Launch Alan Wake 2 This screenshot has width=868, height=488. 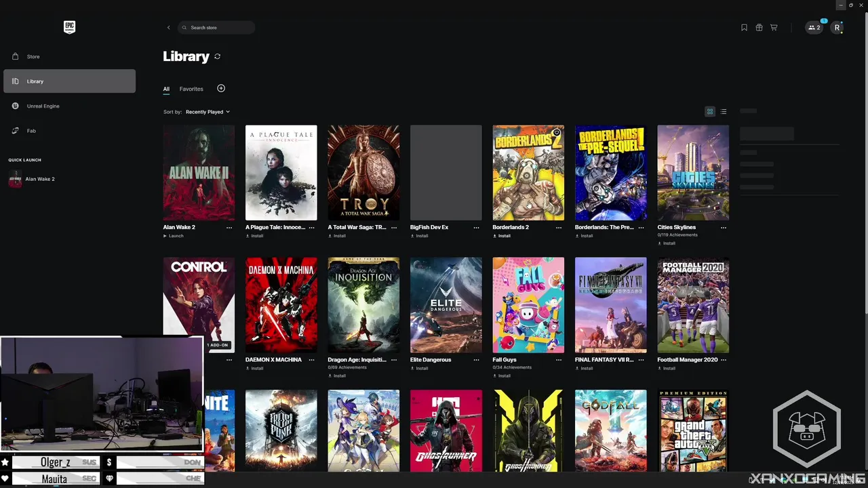(174, 236)
